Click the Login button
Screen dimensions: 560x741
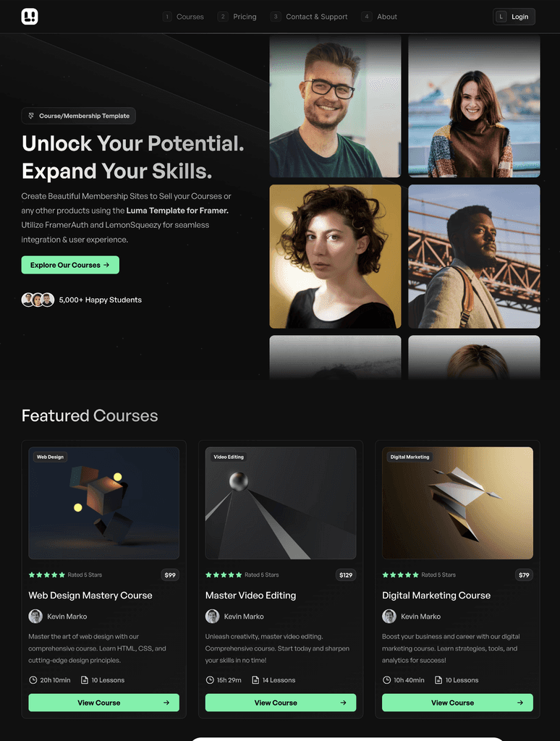[x=514, y=17]
